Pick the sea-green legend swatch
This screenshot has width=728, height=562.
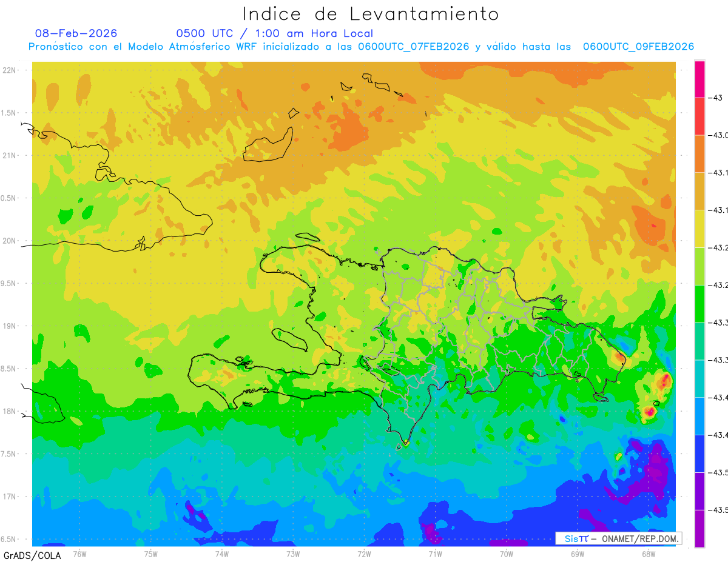coord(699,341)
